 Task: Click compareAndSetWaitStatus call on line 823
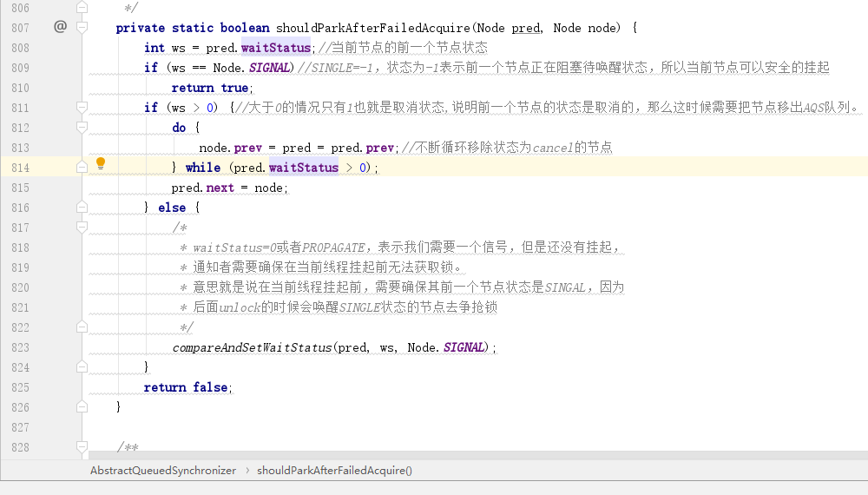click(252, 347)
